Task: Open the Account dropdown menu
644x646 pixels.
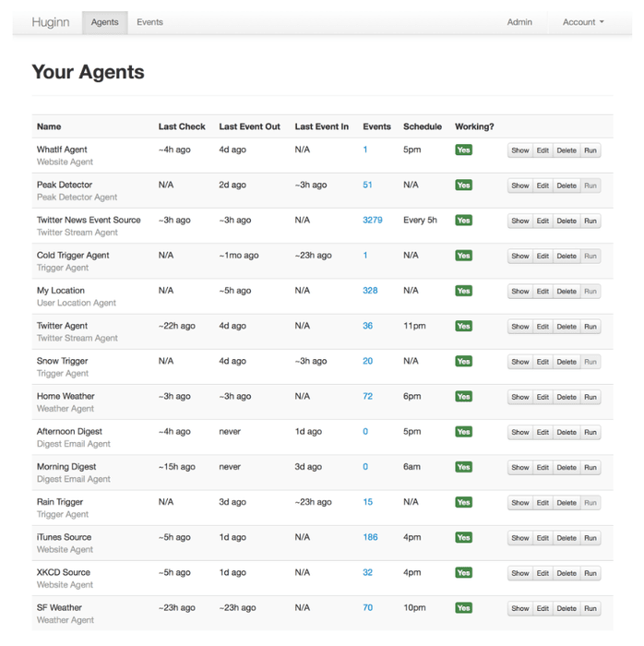Action: pos(583,22)
